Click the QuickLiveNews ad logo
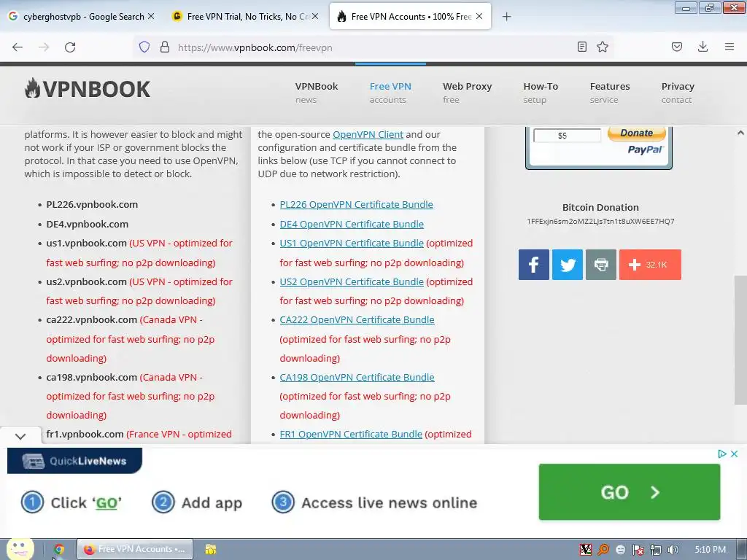The height and width of the screenshot is (560, 747). tap(75, 461)
